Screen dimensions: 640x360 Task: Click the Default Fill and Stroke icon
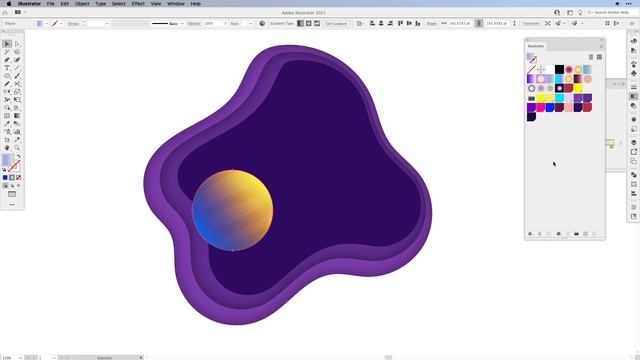[4, 169]
